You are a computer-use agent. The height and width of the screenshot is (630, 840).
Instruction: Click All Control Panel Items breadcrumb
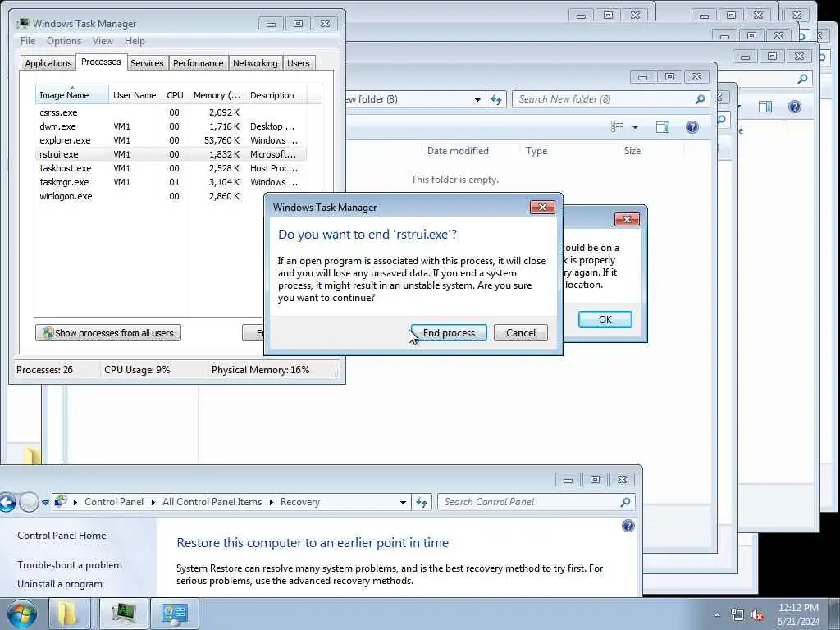click(x=212, y=502)
